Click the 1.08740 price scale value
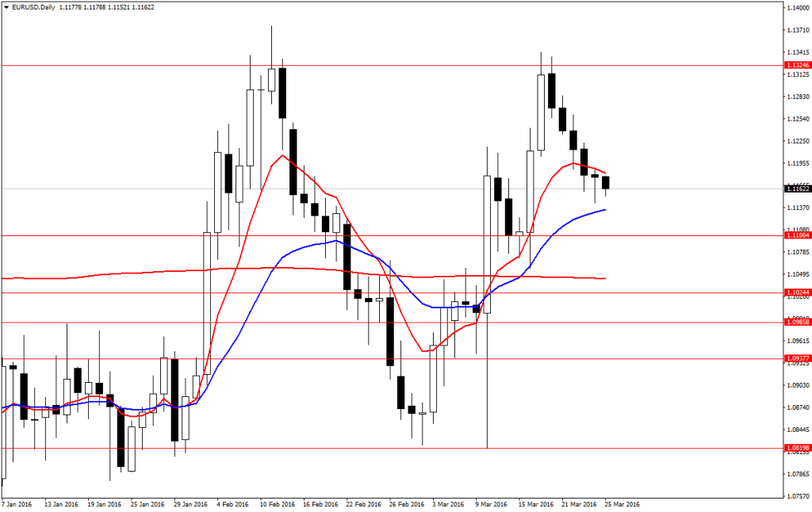Screen dimensions: 812x512 [798, 408]
